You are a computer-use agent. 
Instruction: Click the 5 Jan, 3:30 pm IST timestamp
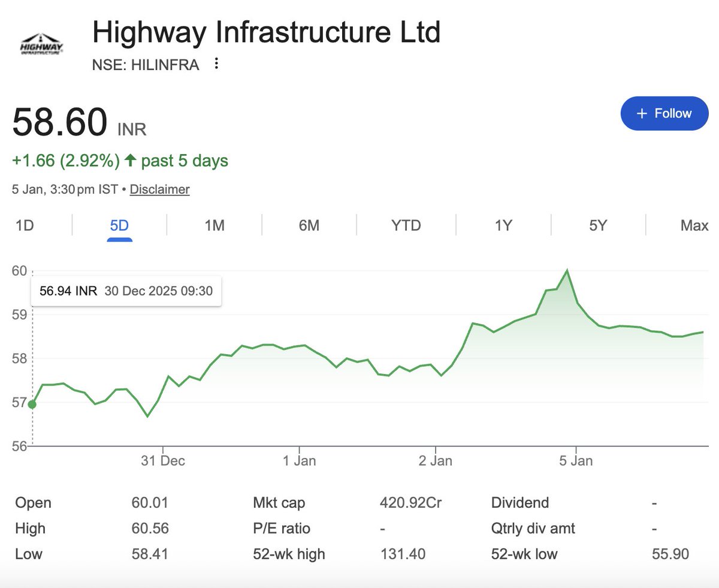65,189
